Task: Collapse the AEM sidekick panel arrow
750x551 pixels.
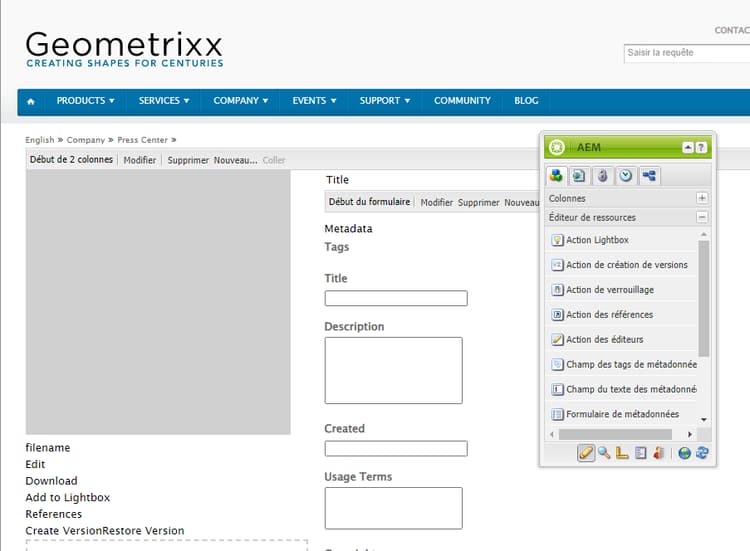Action: pyautogui.click(x=688, y=147)
